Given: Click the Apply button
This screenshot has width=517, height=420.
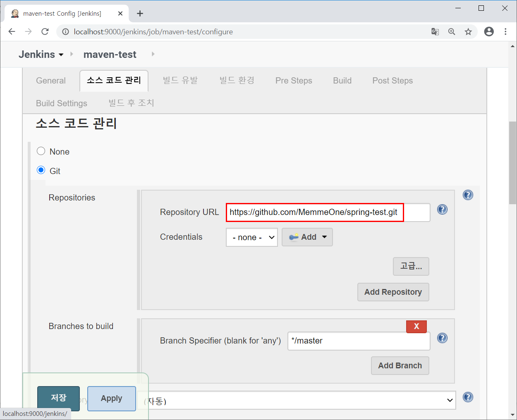Looking at the screenshot, I should [x=112, y=399].
